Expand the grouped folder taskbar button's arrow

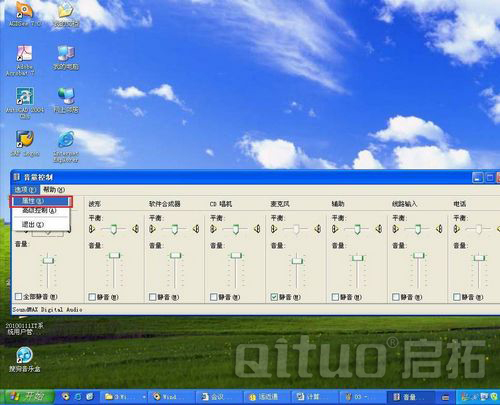tap(144, 397)
